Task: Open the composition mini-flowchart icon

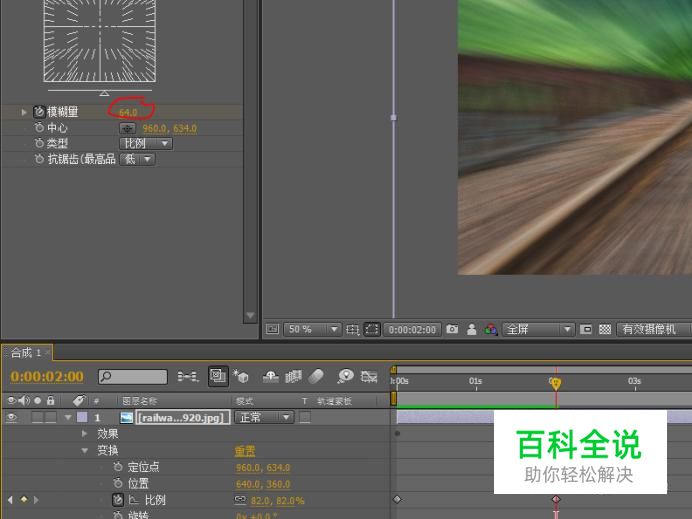Action: pos(188,376)
